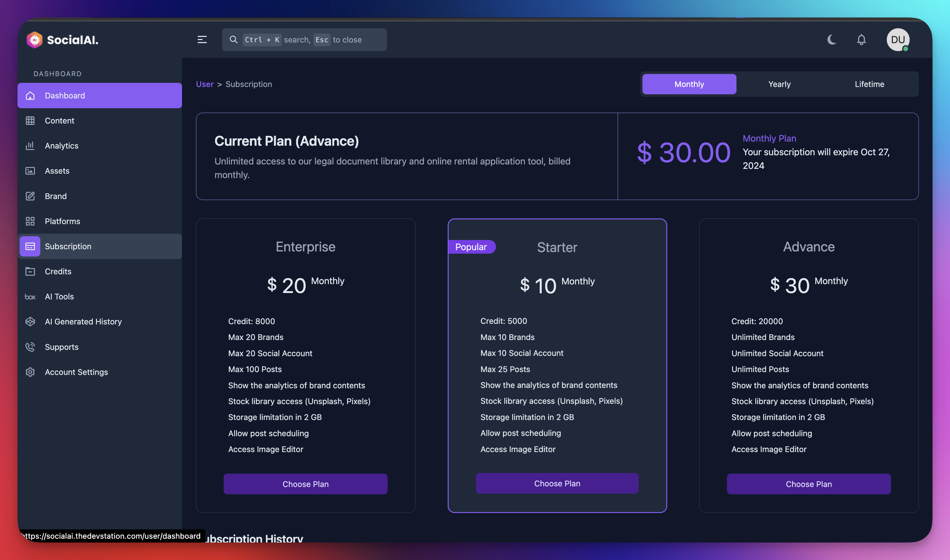950x560 pixels.
Task: Navigate to User via breadcrumb link
Action: click(204, 84)
